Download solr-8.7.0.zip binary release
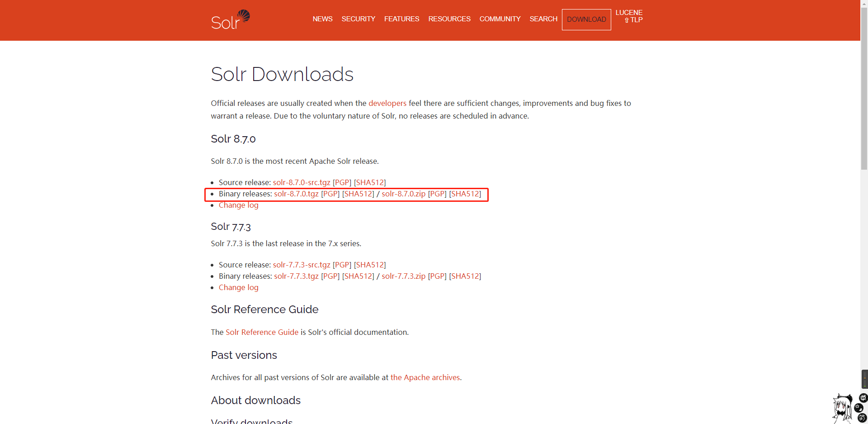The height and width of the screenshot is (424, 868). click(x=404, y=194)
